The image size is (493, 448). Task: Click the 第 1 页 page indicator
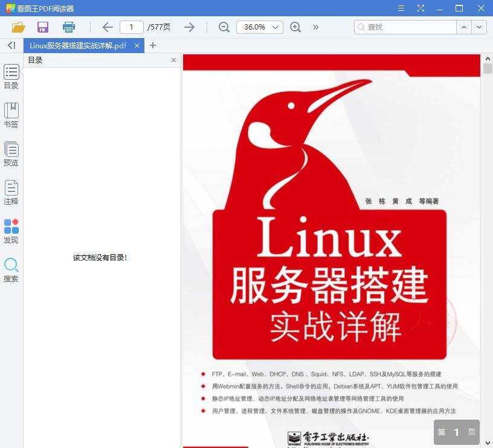457,432
